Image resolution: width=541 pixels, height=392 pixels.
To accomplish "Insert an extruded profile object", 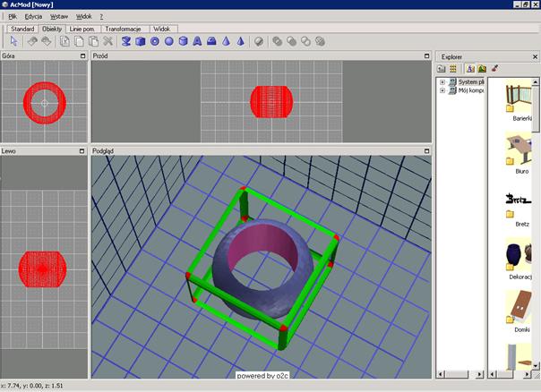I will click(211, 41).
